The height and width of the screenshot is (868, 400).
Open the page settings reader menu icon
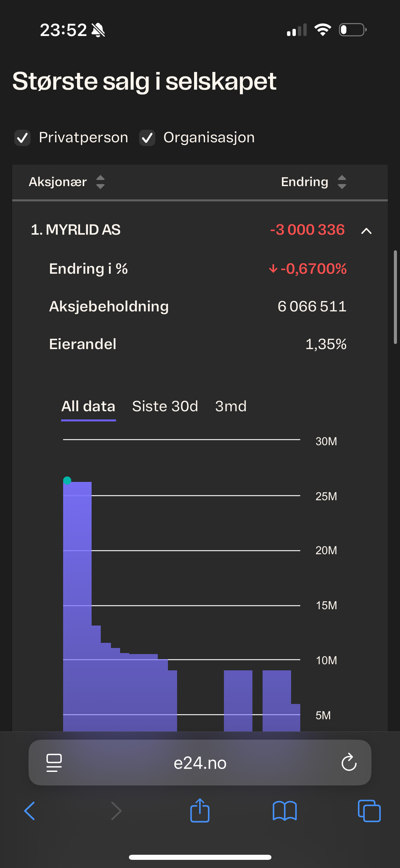[x=54, y=763]
